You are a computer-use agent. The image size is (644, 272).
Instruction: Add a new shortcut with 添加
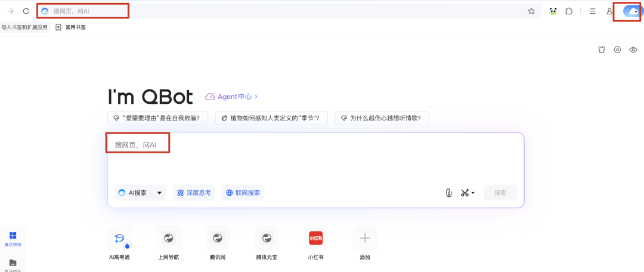pyautogui.click(x=365, y=243)
